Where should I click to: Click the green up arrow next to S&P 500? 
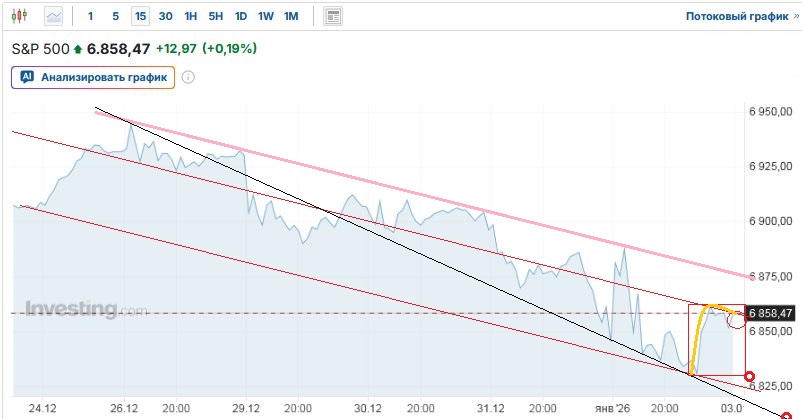click(x=78, y=48)
